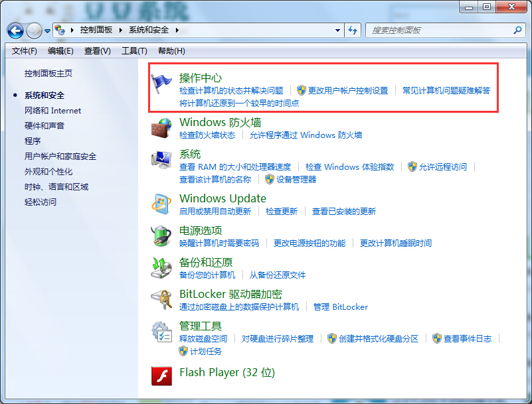This screenshot has height=404, width=532.
Task: Click the Back navigation arrow button
Action: pyautogui.click(x=15, y=31)
